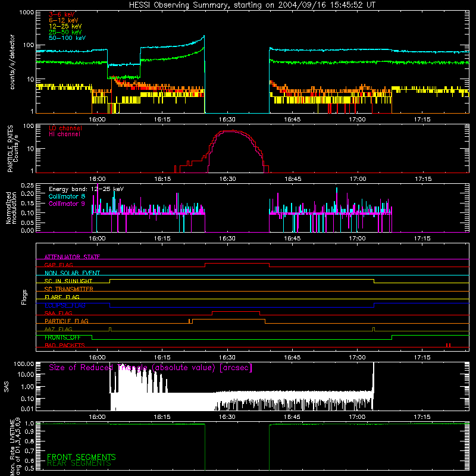This screenshot has height=476, width=476.
Task: Click the raised SAA_FLAG segment near 16:30
Action: 236,311
